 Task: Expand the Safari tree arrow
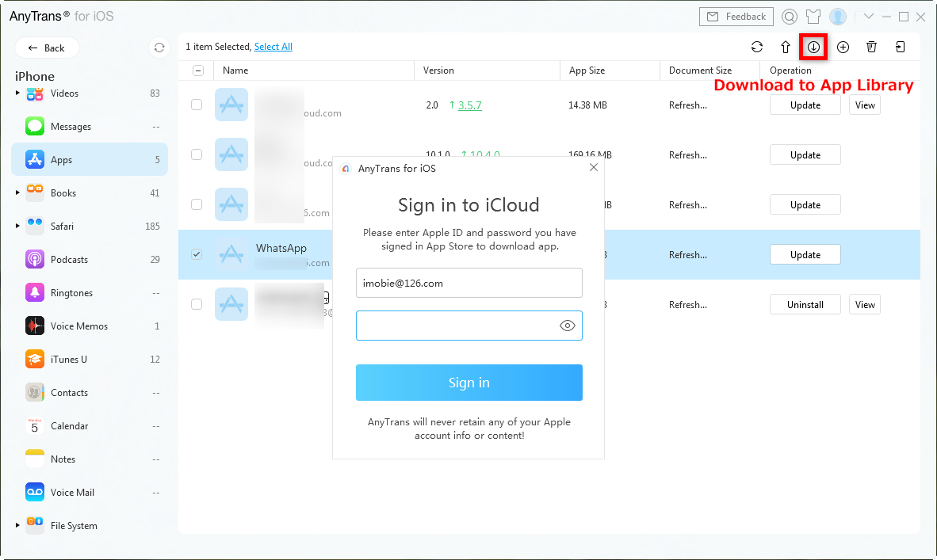tap(17, 227)
